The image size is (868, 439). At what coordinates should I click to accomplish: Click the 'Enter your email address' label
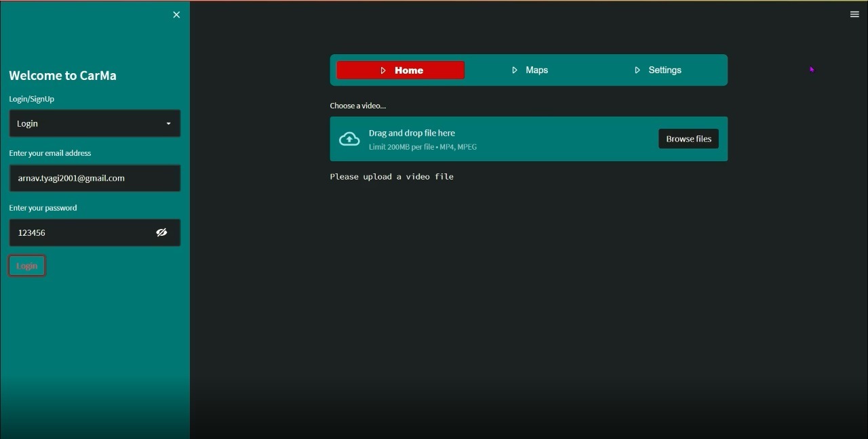50,153
